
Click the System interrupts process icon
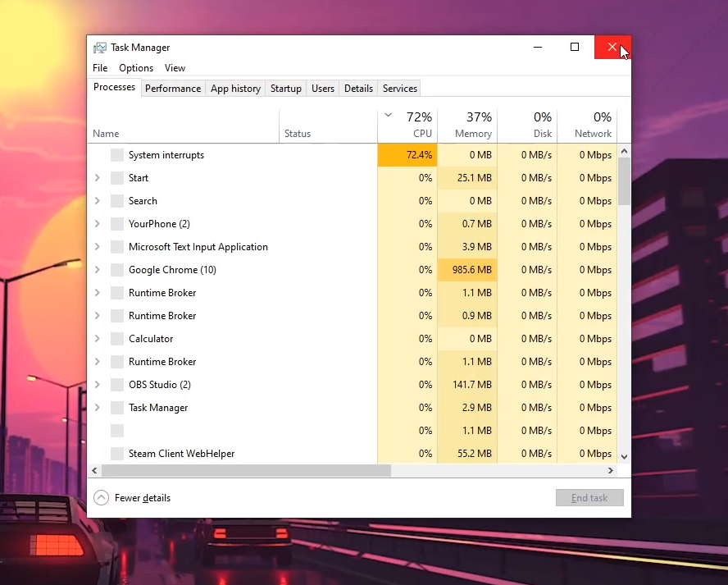pos(117,155)
